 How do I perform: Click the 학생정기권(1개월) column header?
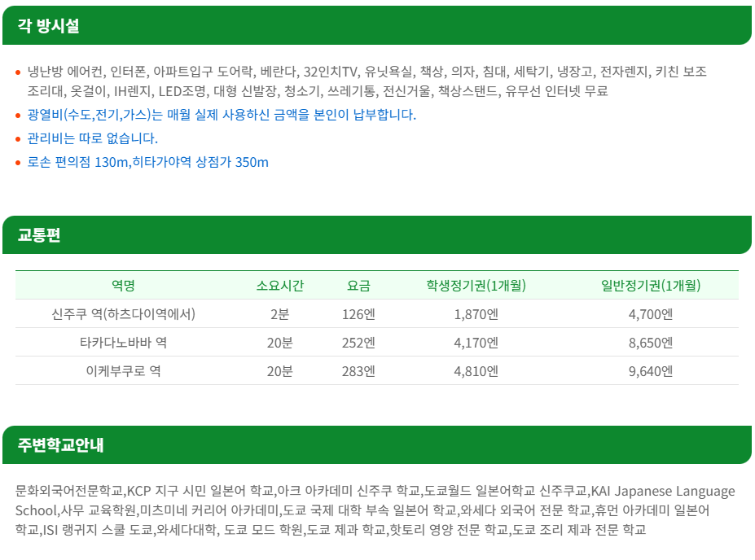[x=476, y=285]
